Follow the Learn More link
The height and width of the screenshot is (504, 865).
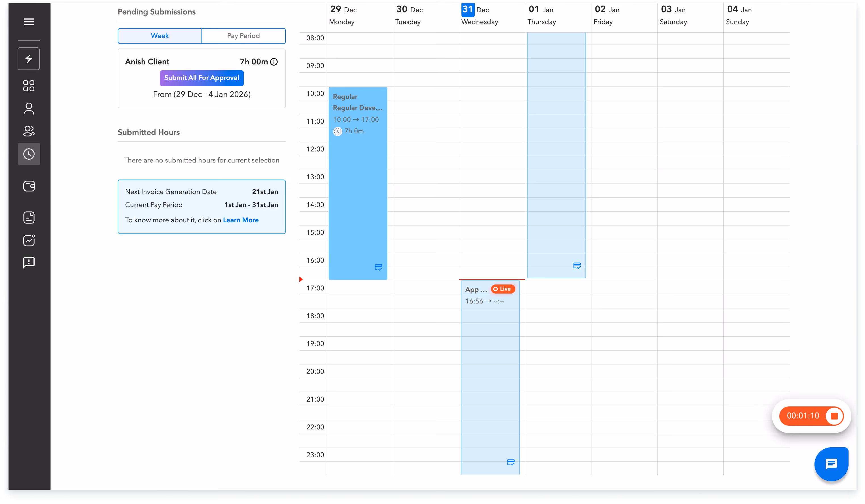[x=241, y=220]
